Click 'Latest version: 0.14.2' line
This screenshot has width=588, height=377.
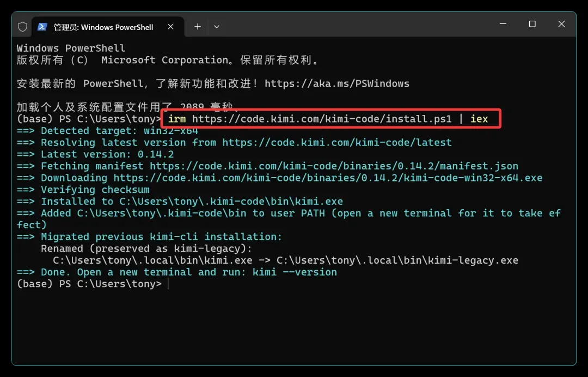(x=95, y=154)
